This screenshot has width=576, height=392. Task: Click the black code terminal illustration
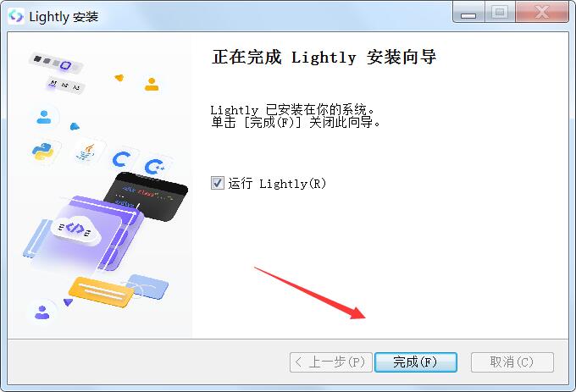coord(147,196)
